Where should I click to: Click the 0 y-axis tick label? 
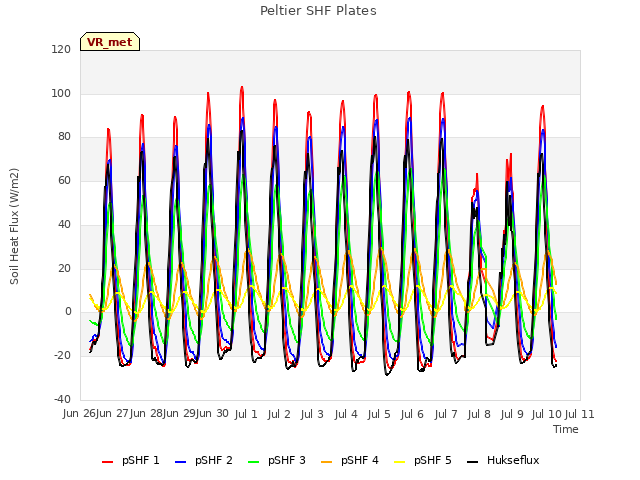(68, 312)
